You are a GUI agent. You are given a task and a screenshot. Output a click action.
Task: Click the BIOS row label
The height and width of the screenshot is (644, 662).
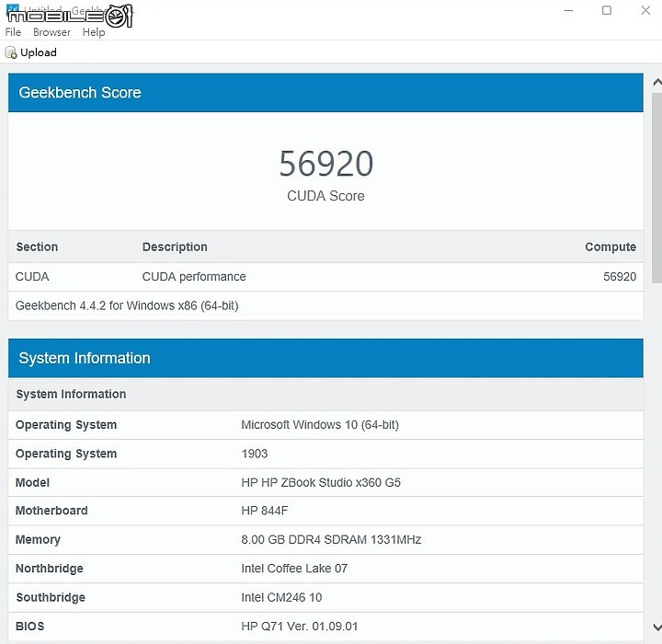(x=29, y=627)
